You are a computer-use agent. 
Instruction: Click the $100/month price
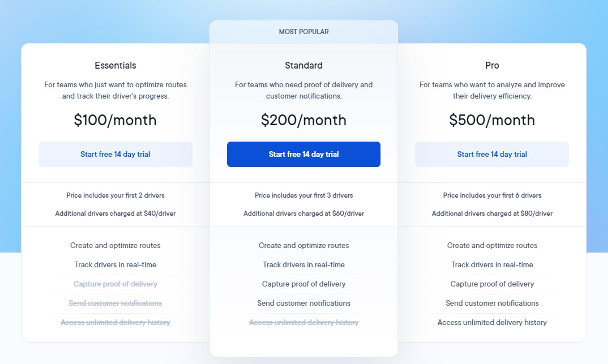[x=115, y=120]
